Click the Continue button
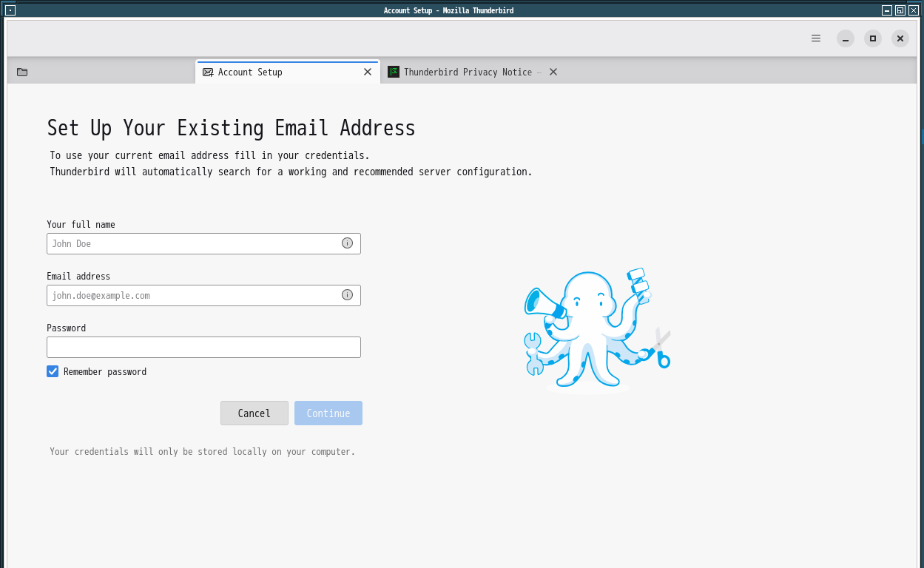Viewport: 924px width, 568px height. point(328,413)
